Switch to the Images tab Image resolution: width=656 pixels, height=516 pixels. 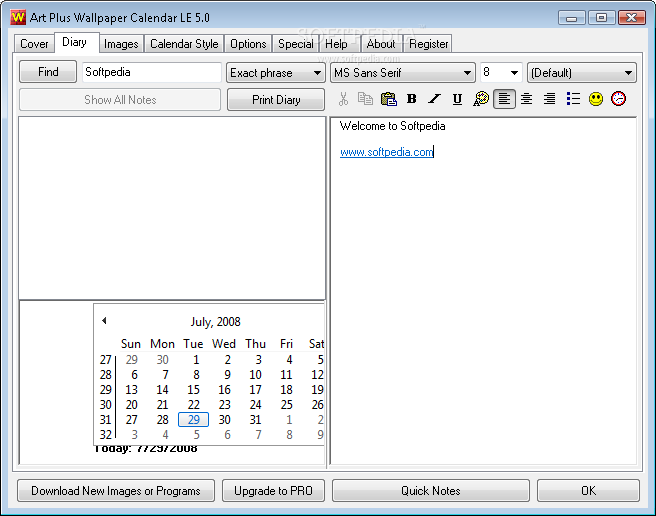[121, 44]
